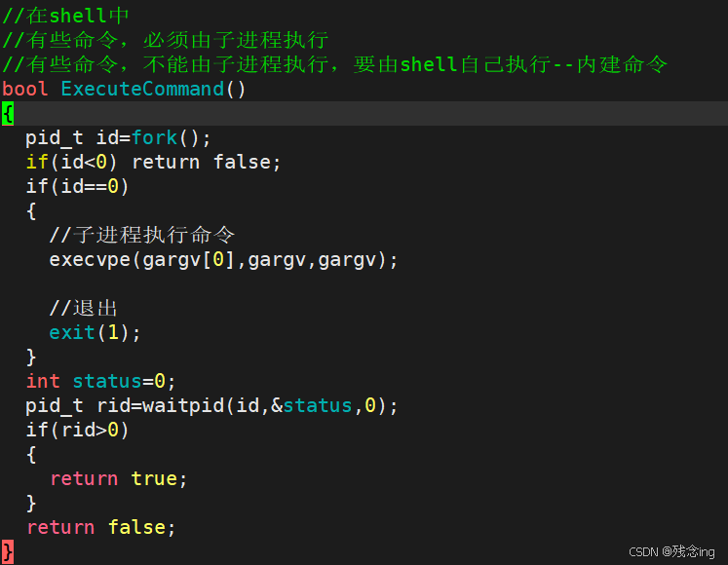Viewport: 728px width, 565px height.
Task: Click the comment "//退出"
Action: point(84,308)
